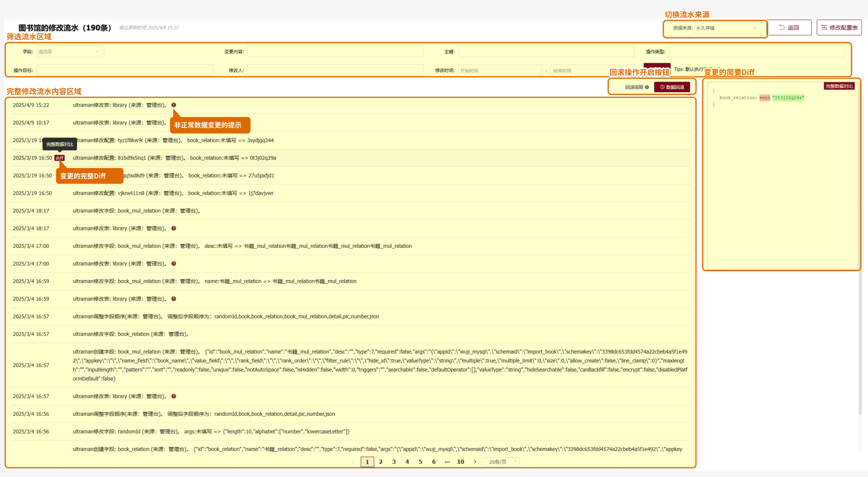Click the row with 3sydjgq344
Viewport: 868px width, 477px height.
point(351,140)
